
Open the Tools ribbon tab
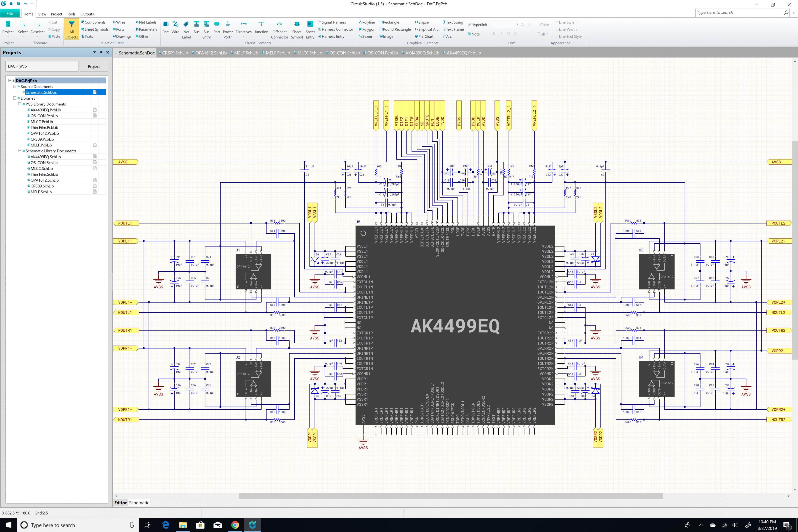[71, 14]
